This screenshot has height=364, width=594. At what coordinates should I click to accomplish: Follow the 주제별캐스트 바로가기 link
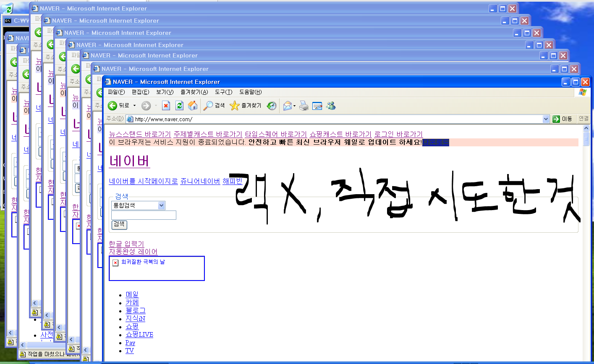click(208, 134)
